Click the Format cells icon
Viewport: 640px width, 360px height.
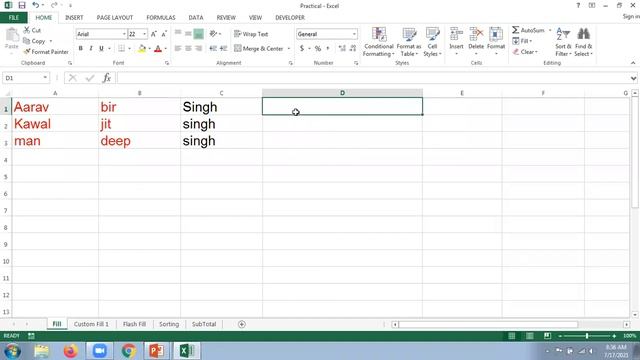point(496,35)
